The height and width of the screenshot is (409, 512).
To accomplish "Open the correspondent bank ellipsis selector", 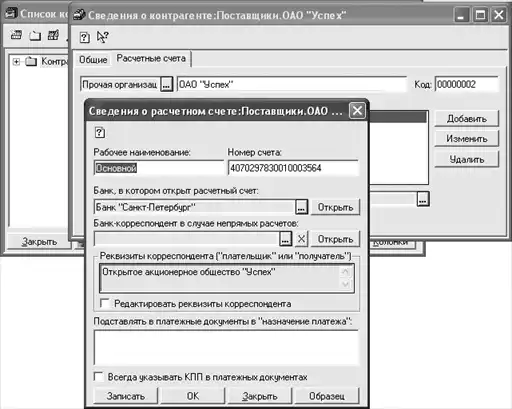I will [285, 239].
